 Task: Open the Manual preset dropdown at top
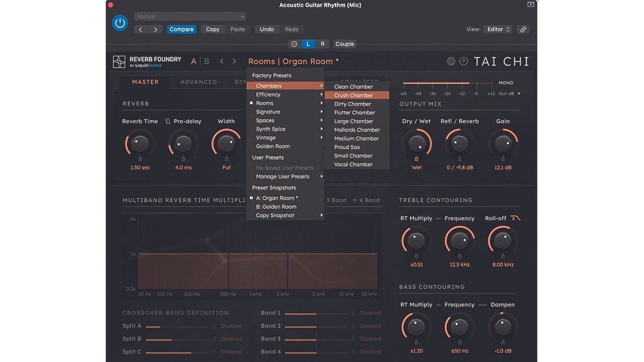(x=190, y=16)
